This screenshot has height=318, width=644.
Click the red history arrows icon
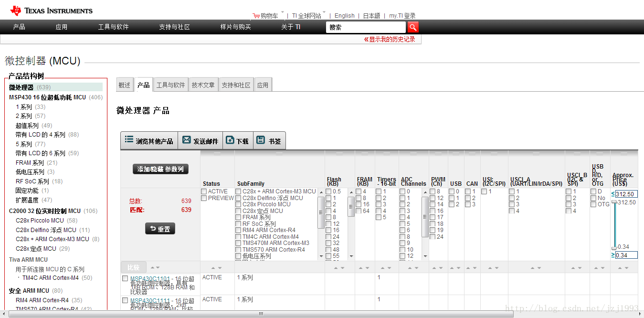click(x=366, y=39)
